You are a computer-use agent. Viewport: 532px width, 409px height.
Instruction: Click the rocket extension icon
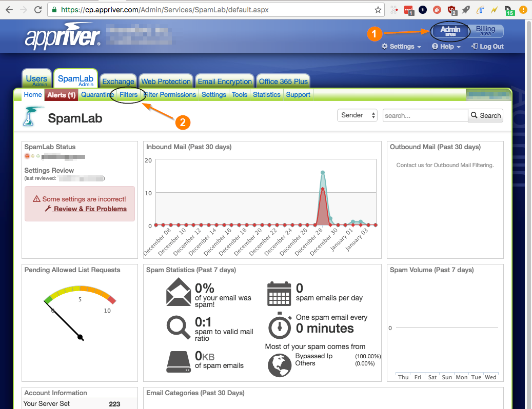(x=466, y=10)
